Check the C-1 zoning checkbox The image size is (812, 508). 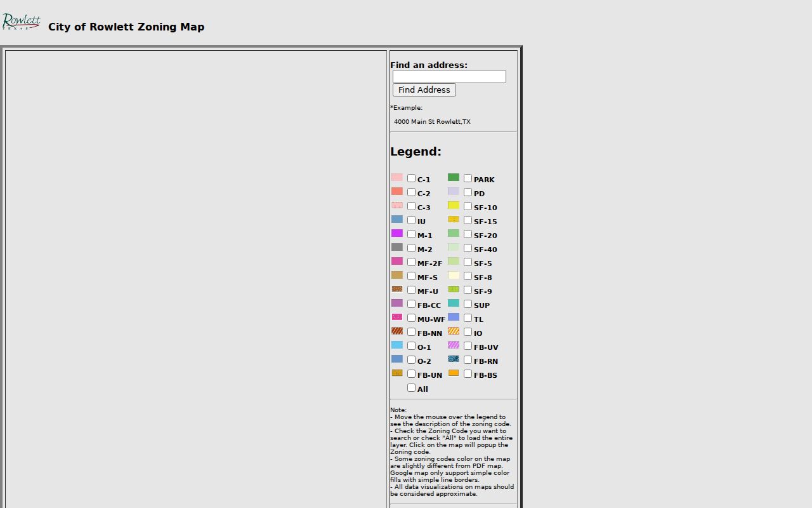pos(411,178)
